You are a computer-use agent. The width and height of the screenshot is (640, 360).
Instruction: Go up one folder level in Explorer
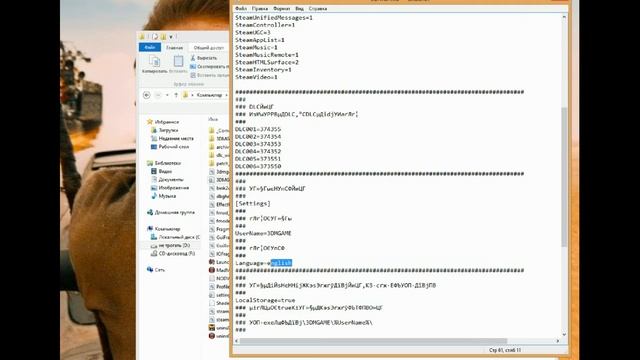tap(176, 95)
